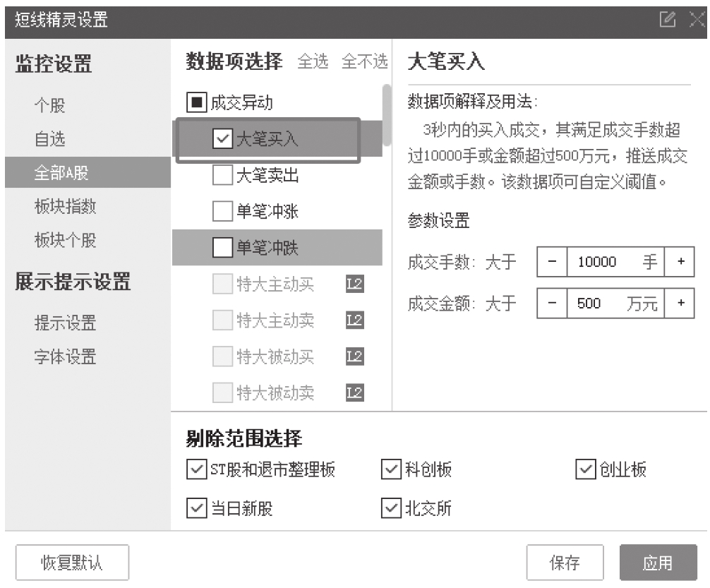
Task: Click the 恢复默认 button
Action: click(x=73, y=563)
